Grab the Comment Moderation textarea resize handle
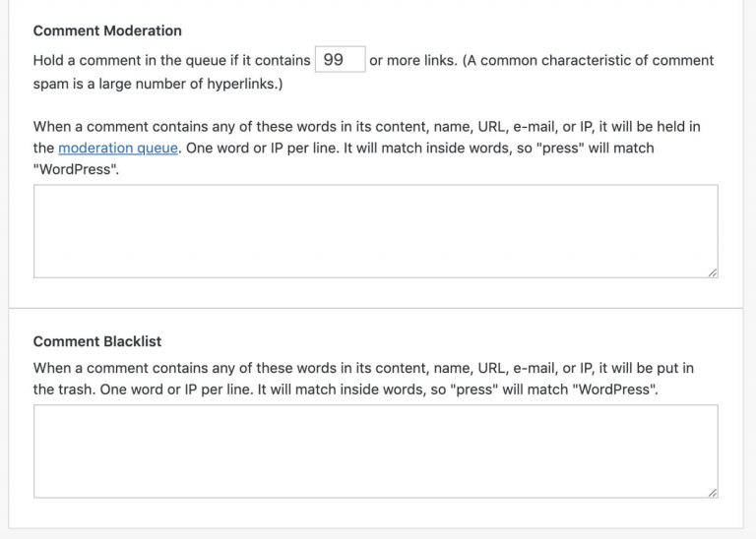The height and width of the screenshot is (539, 756). point(713,272)
